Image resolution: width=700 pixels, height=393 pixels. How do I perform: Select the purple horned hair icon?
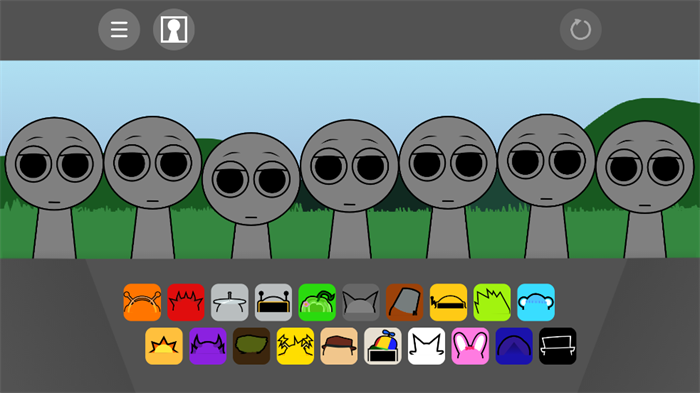click(x=208, y=346)
